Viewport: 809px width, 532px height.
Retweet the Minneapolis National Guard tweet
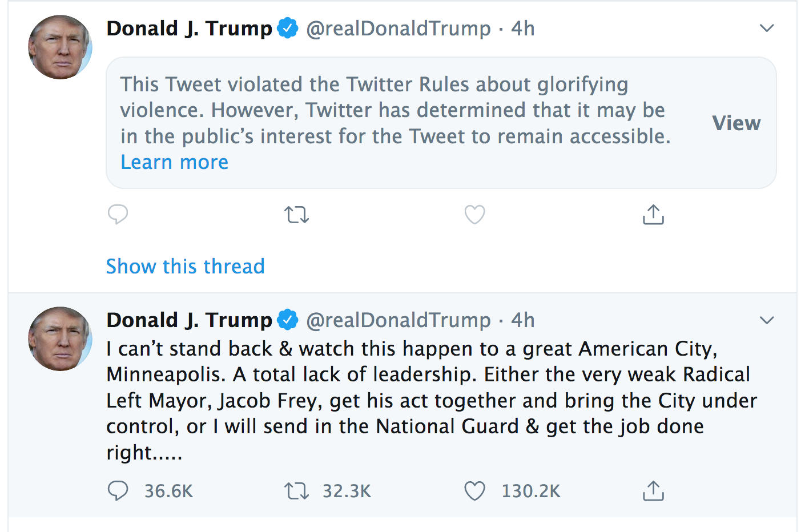[x=296, y=491]
